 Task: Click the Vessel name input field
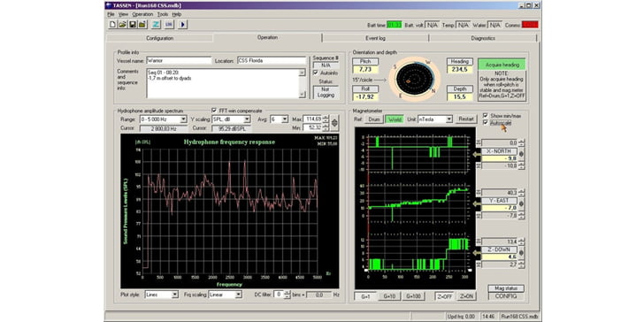click(x=179, y=61)
